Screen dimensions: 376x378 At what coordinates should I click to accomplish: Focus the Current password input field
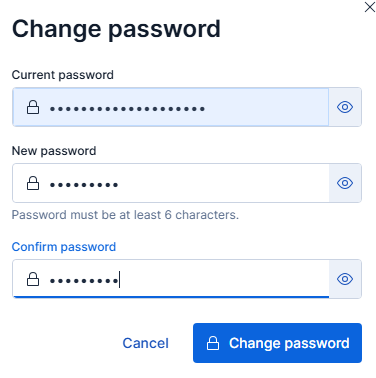(171, 107)
